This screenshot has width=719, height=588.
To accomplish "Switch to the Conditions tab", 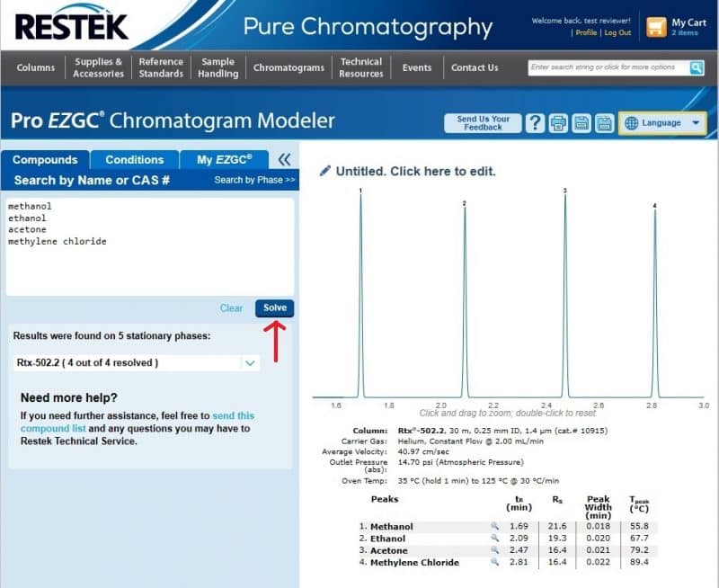I will pos(134,159).
